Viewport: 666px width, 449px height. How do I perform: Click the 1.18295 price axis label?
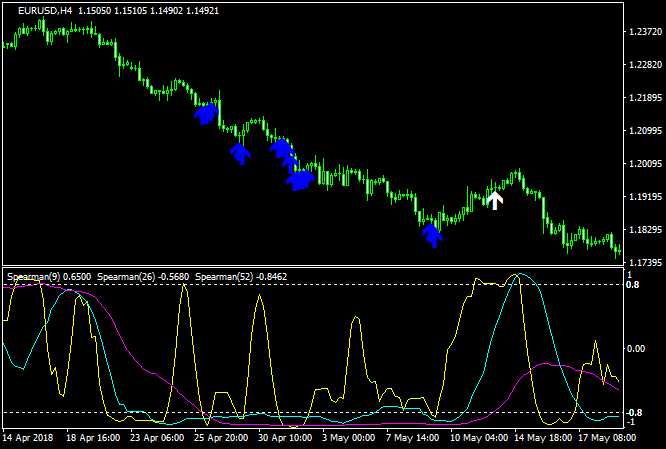click(644, 230)
